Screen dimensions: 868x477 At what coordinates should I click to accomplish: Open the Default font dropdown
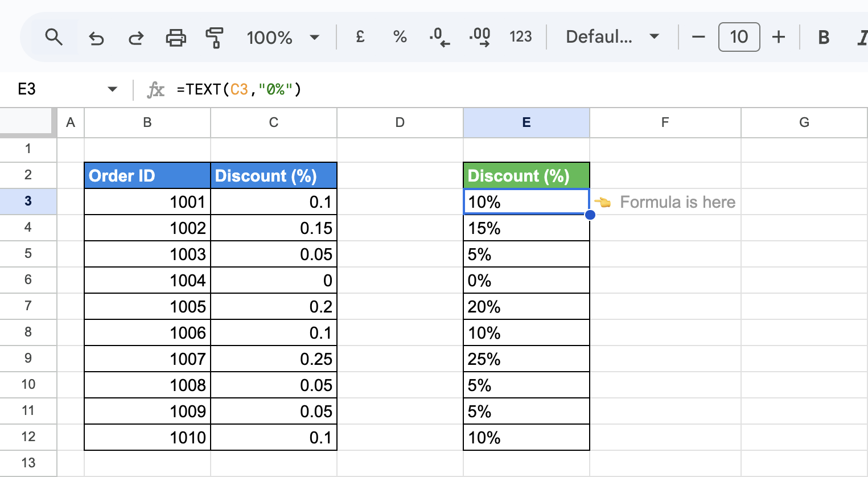tap(612, 38)
